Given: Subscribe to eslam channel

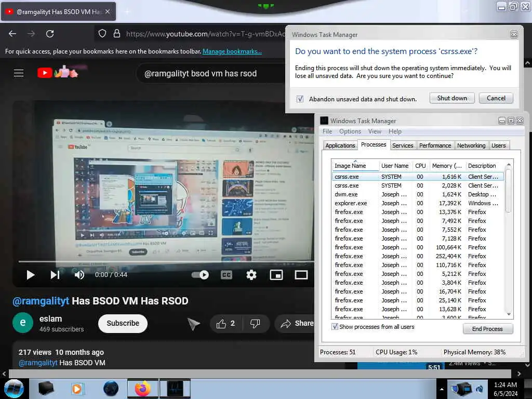Looking at the screenshot, I should tap(123, 323).
